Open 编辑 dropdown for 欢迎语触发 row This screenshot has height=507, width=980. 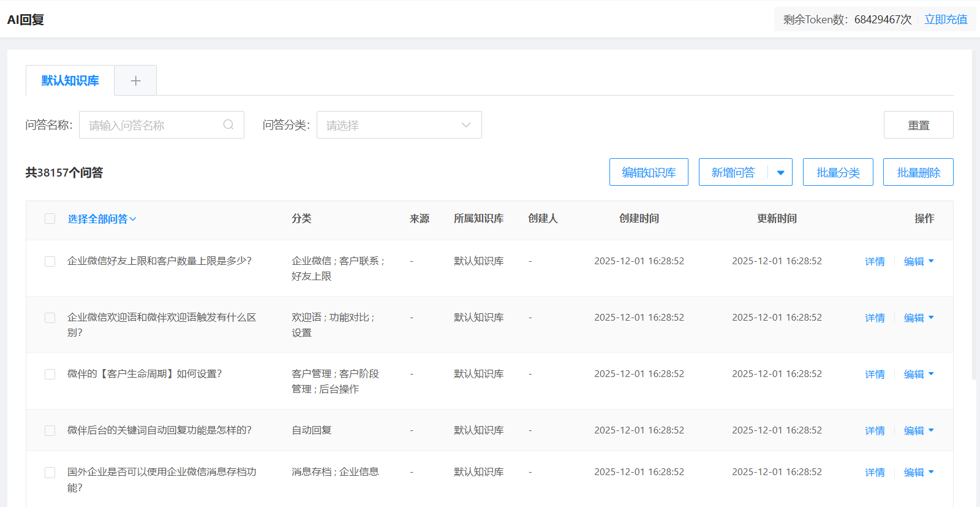click(931, 318)
